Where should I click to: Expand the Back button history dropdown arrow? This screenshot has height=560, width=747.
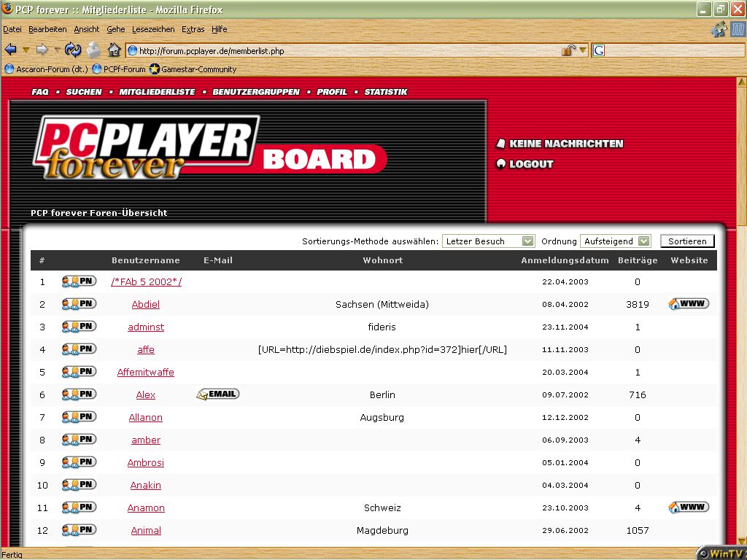(26, 50)
